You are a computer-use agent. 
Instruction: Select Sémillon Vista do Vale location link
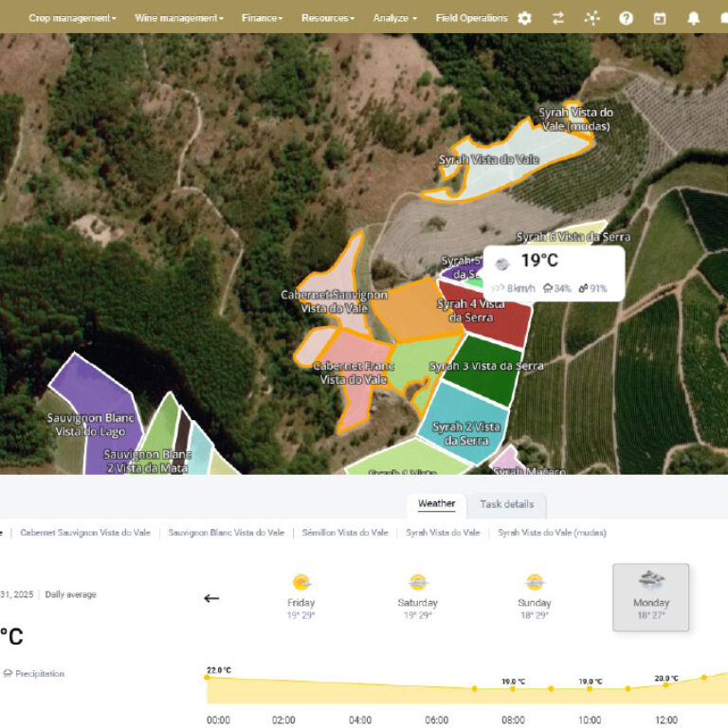tap(345, 533)
